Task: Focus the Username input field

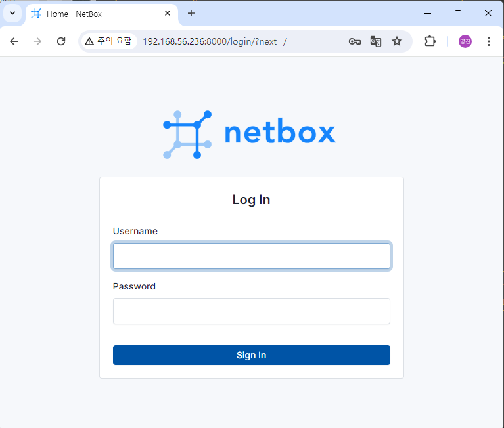Action: pos(252,256)
